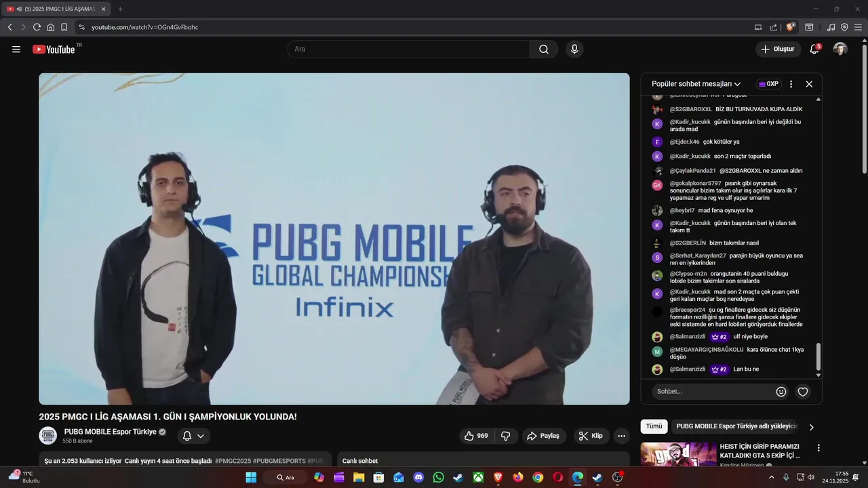Click PUBG MOBILE Espor channel avatar

click(x=47, y=436)
